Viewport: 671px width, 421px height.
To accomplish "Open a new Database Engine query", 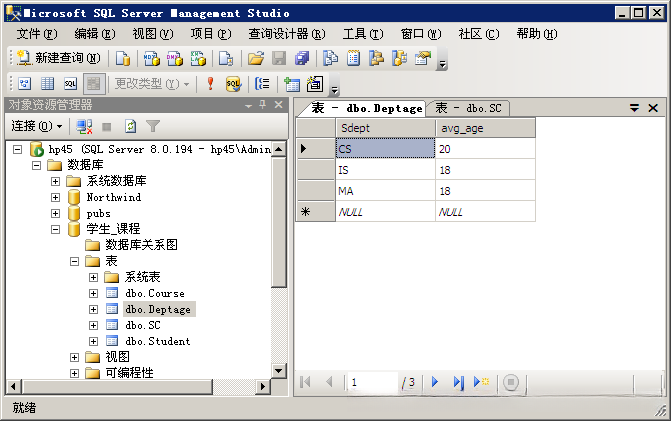I will click(x=123, y=58).
